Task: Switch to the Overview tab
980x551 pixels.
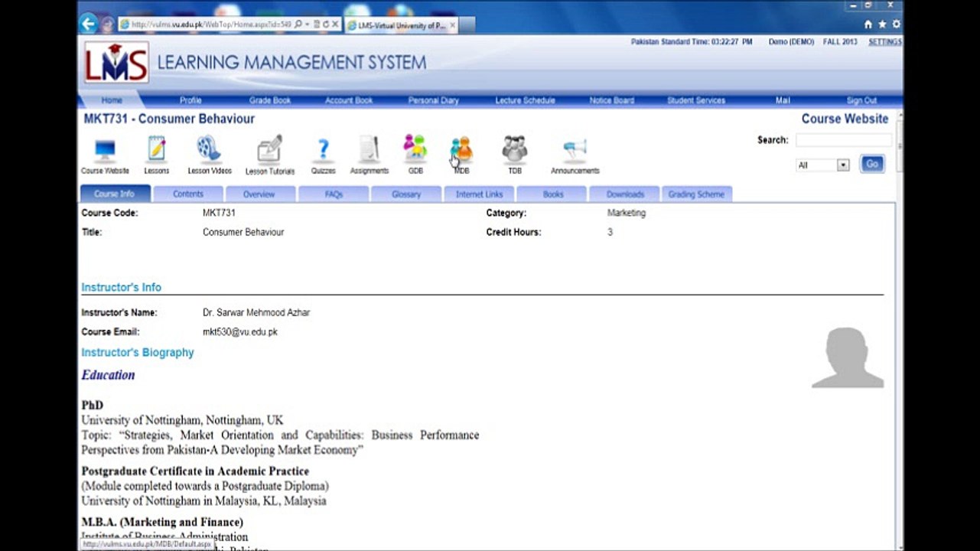Action: (x=259, y=194)
